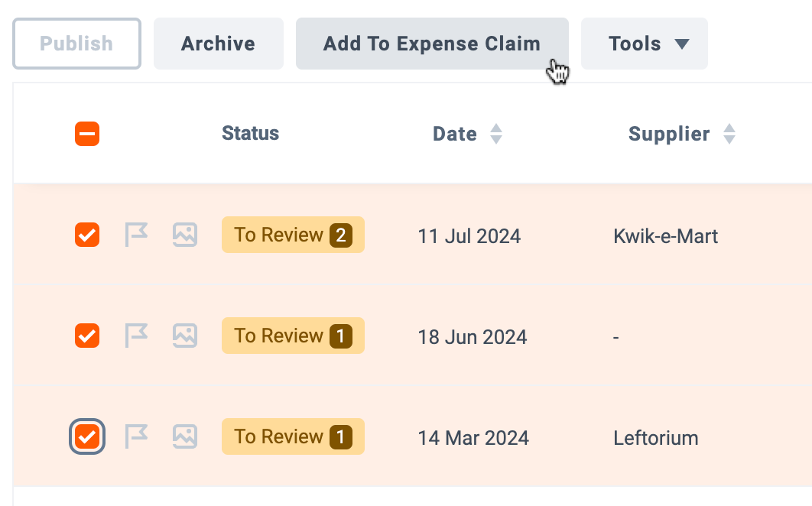Flag the Kwik-e-Mart receipt
This screenshot has width=812, height=506.
136,235
